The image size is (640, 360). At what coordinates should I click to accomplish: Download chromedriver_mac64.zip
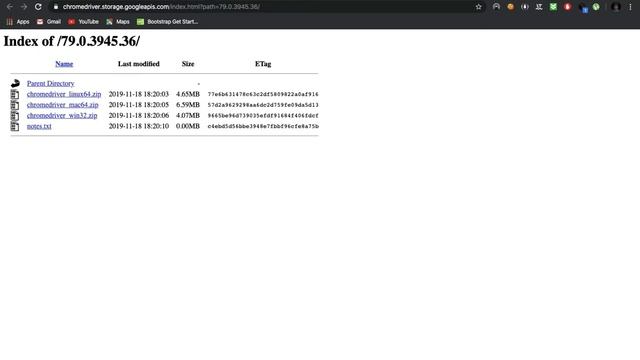[x=62, y=104]
